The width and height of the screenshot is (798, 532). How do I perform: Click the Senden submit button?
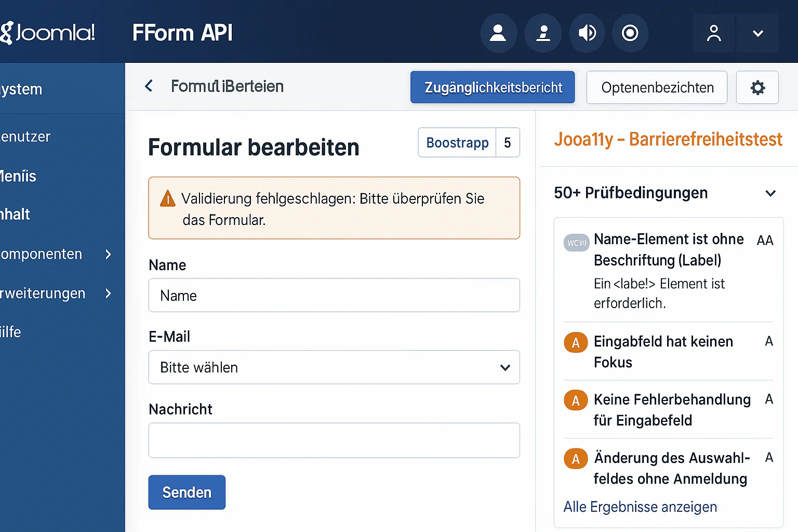click(x=187, y=492)
